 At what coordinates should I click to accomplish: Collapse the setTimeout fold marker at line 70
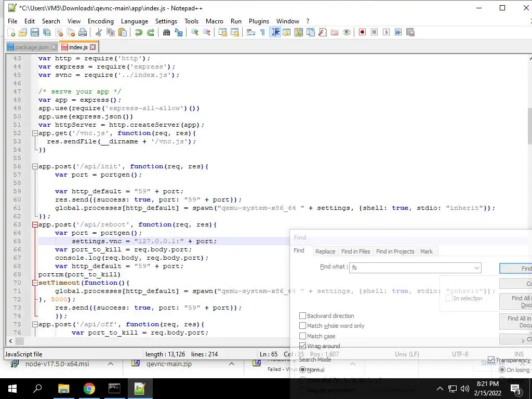click(35, 283)
